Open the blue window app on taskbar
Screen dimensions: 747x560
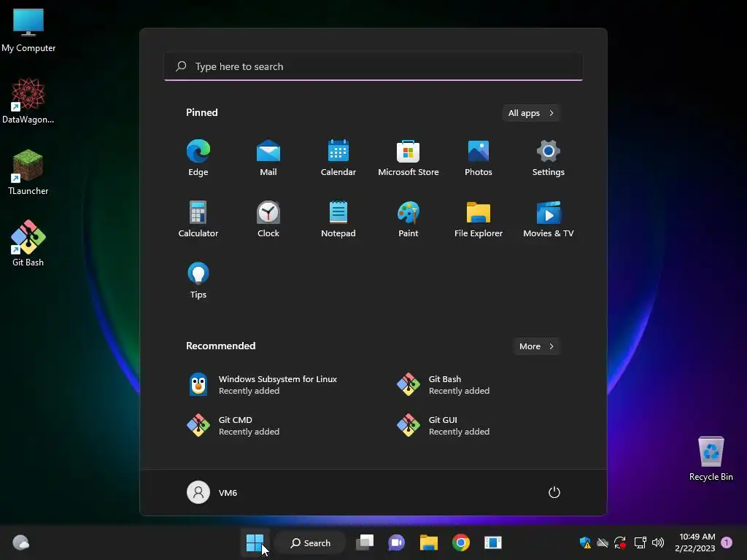pyautogui.click(x=493, y=542)
